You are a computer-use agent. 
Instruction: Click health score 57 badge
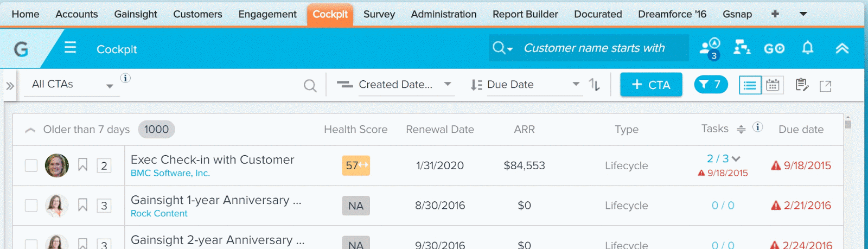click(356, 165)
